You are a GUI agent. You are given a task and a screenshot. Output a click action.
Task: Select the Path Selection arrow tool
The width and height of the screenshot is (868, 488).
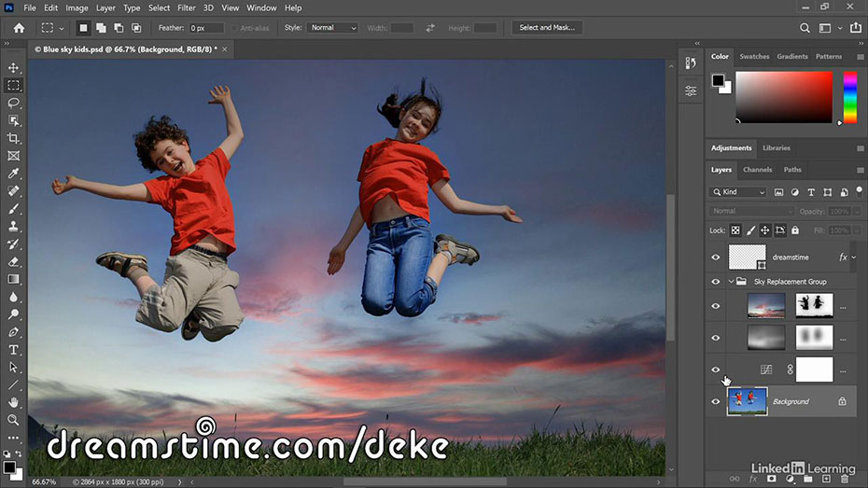pos(13,368)
